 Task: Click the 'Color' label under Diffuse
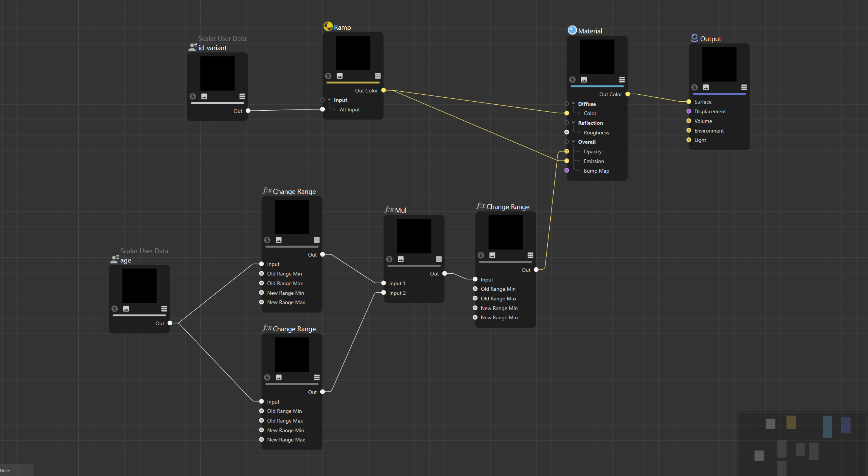590,113
